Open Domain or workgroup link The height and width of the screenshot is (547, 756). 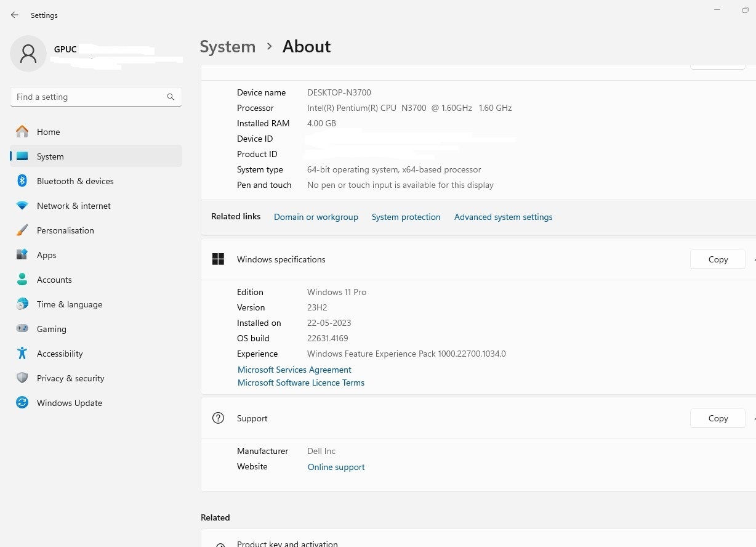(x=316, y=217)
